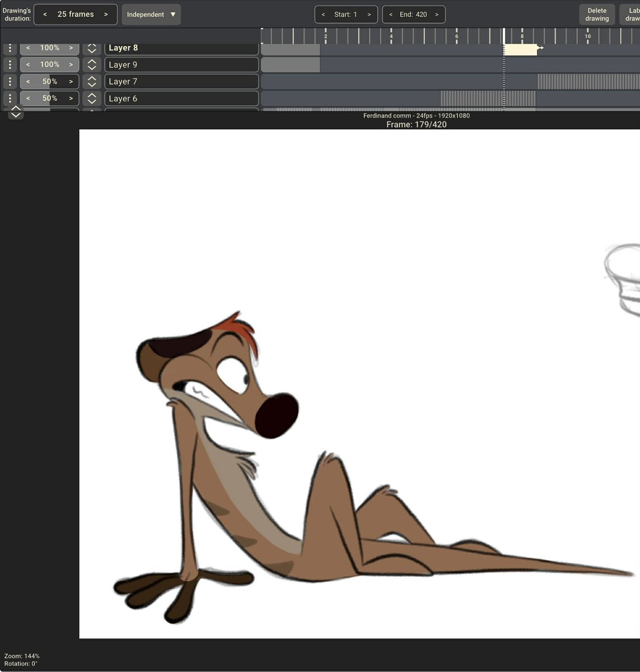Screen dimensions: 640x672
Task: Click the Layer 8 reorder up/down arrows
Action: point(92,48)
